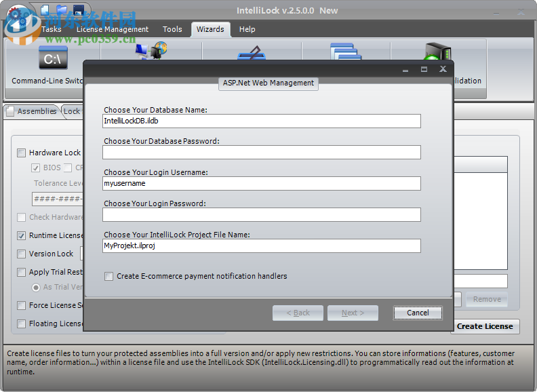Click the ####-#### hardware ID field
Image resolution: width=537 pixels, height=392 pixels.
(58, 199)
